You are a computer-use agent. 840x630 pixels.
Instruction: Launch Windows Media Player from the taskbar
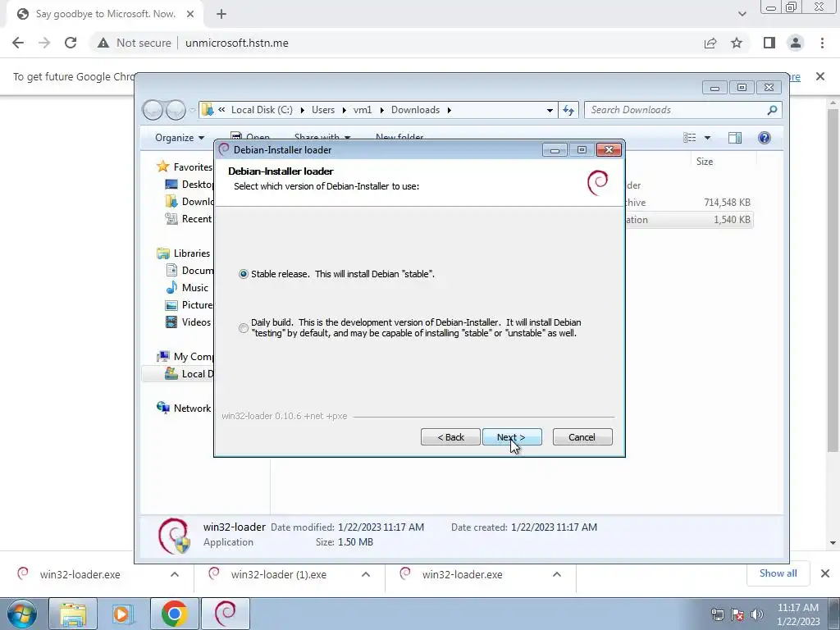click(123, 614)
